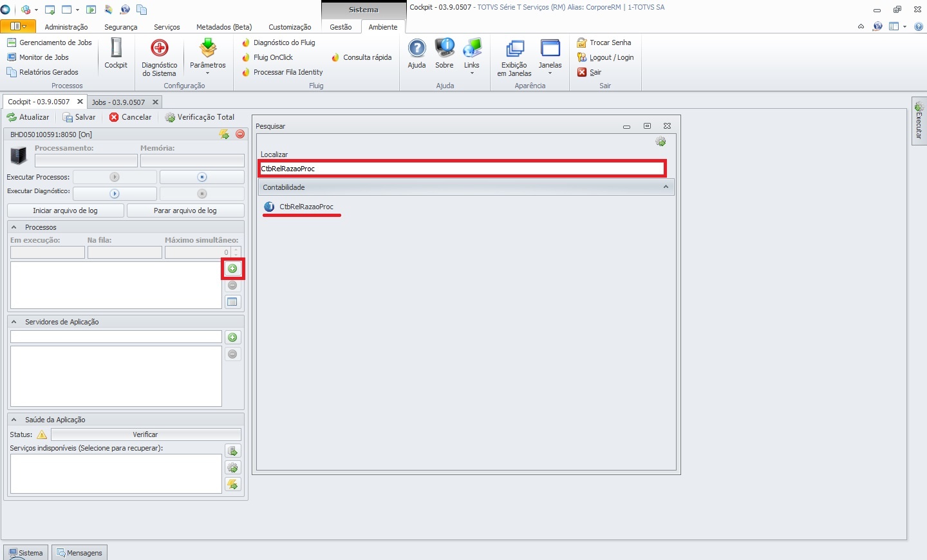Image resolution: width=927 pixels, height=560 pixels.
Task: Click Parar arquivo de log
Action: tap(185, 210)
